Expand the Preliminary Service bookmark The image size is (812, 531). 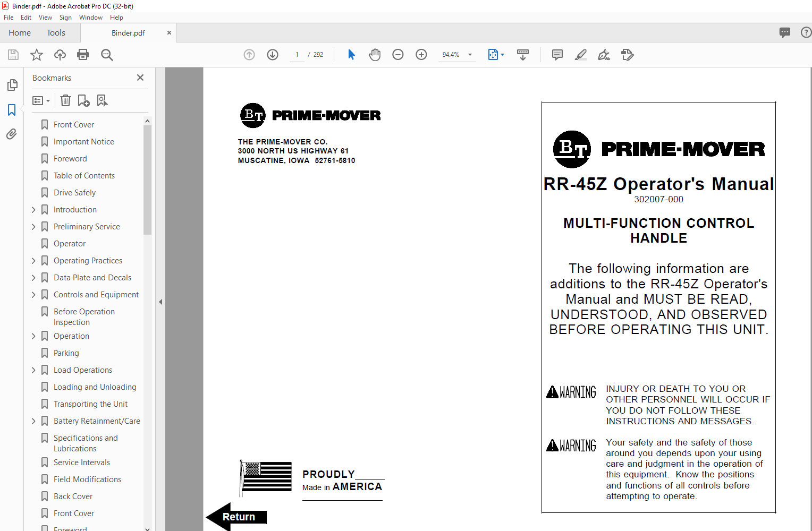point(33,227)
